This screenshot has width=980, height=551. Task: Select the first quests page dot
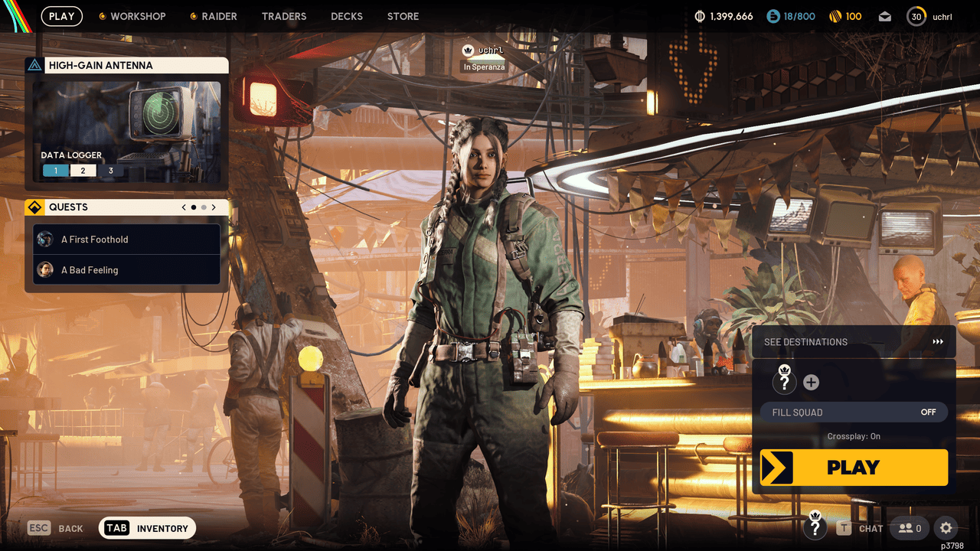coord(194,207)
